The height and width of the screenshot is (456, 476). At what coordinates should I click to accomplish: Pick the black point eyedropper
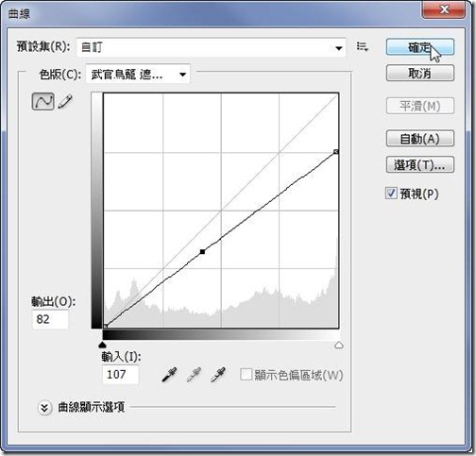[x=169, y=375]
